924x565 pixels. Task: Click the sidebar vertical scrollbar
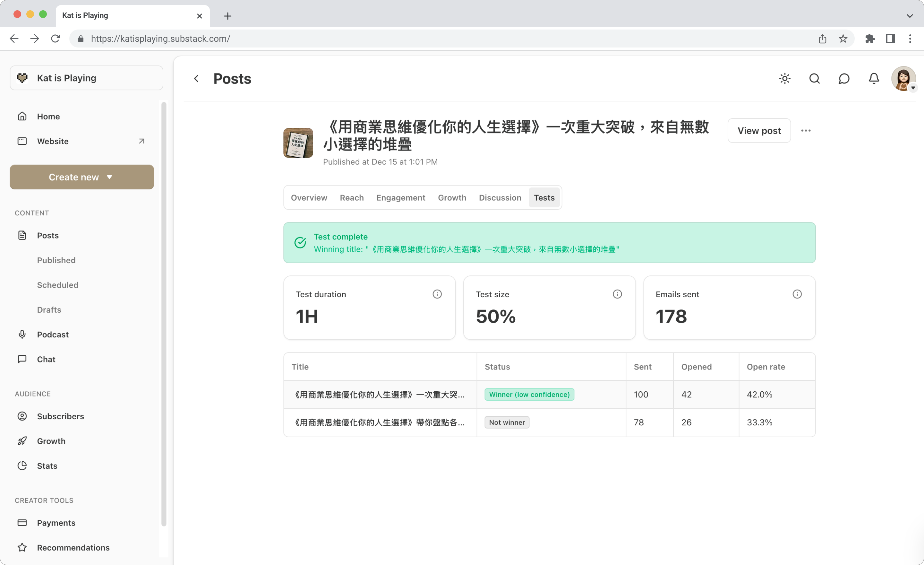tap(164, 314)
